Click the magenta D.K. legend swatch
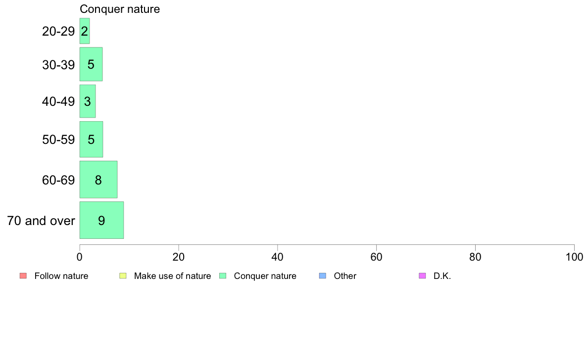 [422, 276]
